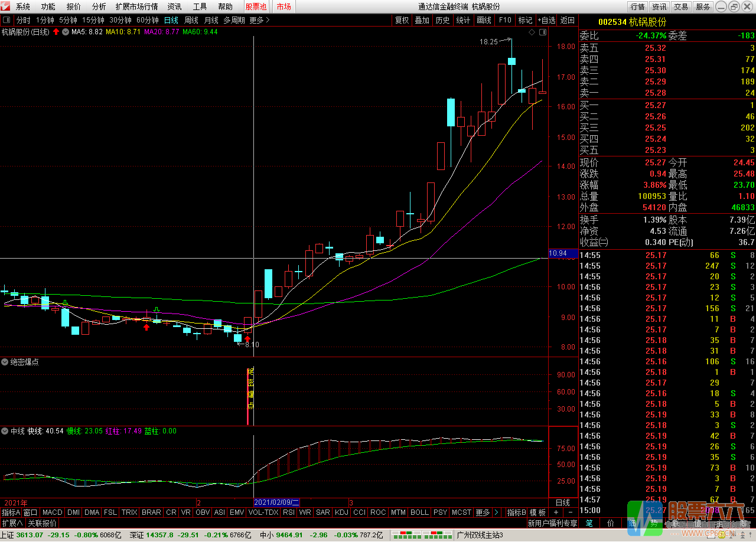Select the BOLL indicator tab
756x542 pixels.
[419, 512]
